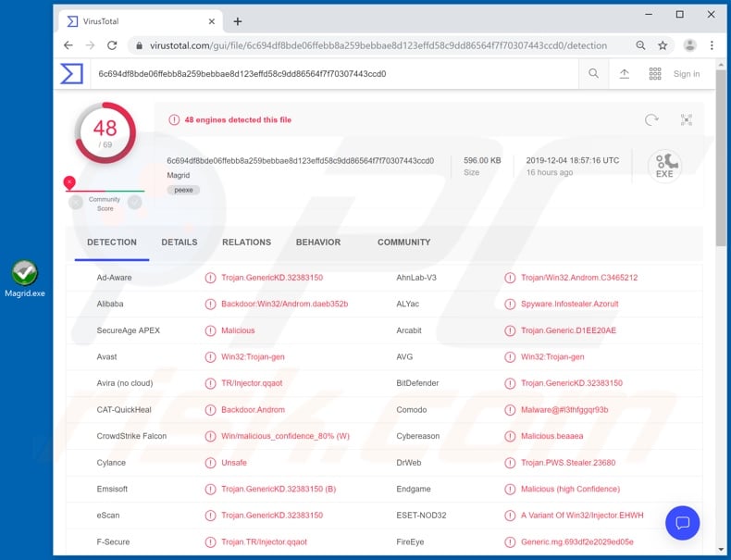Screen dimensions: 731x560
Task: Click the 596.00 KB file size value
Action: pos(482,160)
